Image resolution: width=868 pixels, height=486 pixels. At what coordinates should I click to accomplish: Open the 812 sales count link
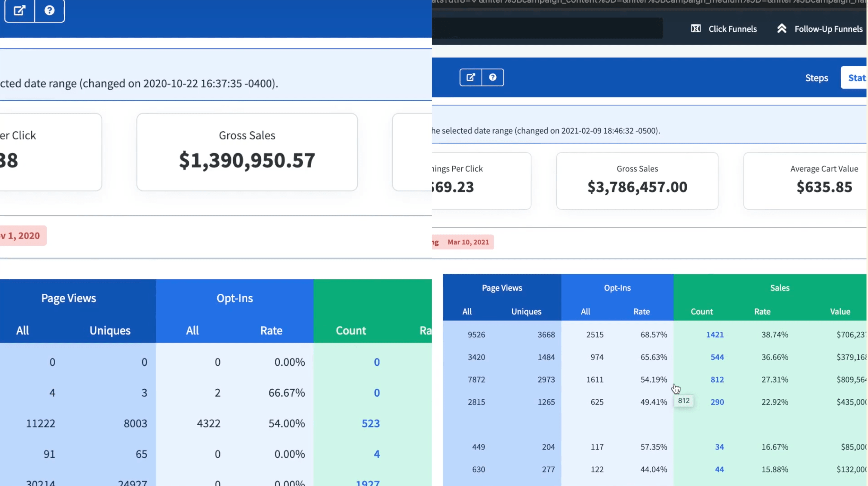click(x=717, y=380)
